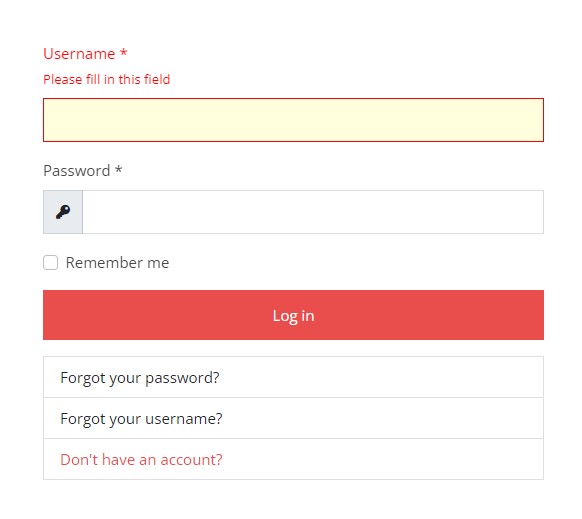This screenshot has height=519, width=582.
Task: Open the "Forgot your username?" link
Action: (141, 418)
